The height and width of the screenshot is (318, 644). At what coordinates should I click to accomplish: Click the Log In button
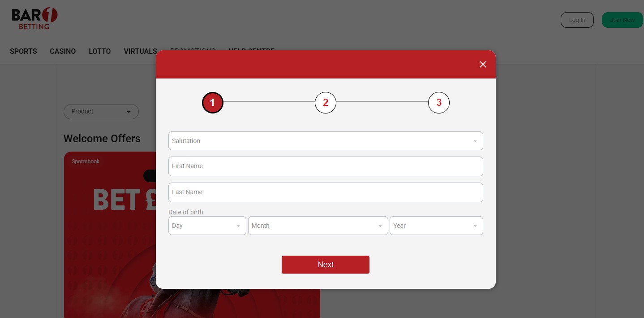(x=577, y=20)
